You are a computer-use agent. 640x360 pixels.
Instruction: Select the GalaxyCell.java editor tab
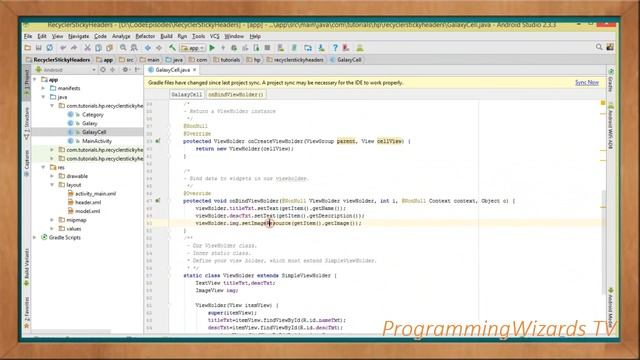[x=172, y=70]
